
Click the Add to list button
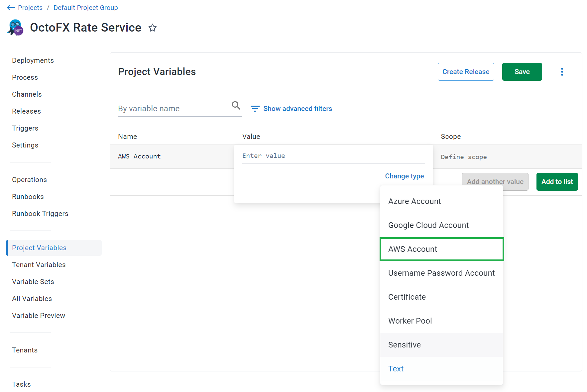557,182
